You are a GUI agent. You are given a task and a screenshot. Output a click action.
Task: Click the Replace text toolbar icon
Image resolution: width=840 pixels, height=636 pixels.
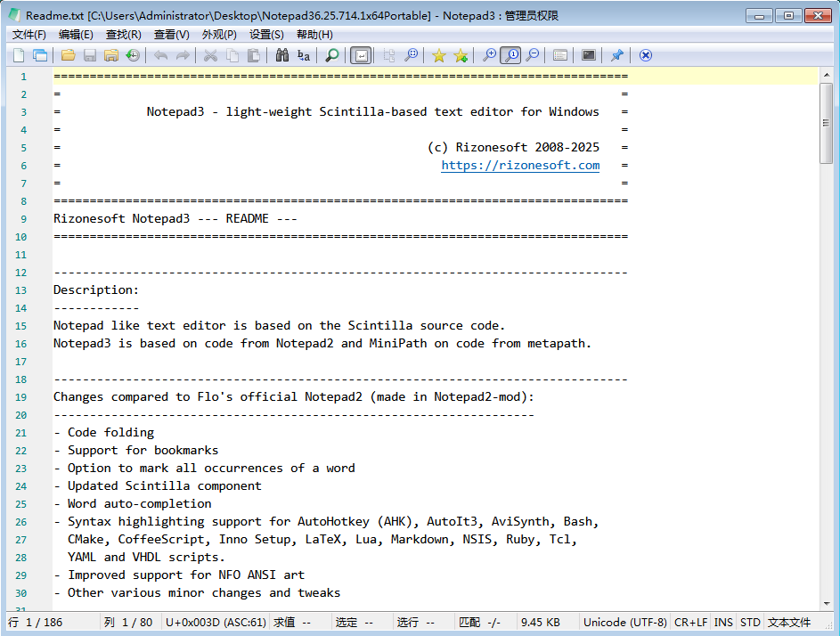[304, 55]
